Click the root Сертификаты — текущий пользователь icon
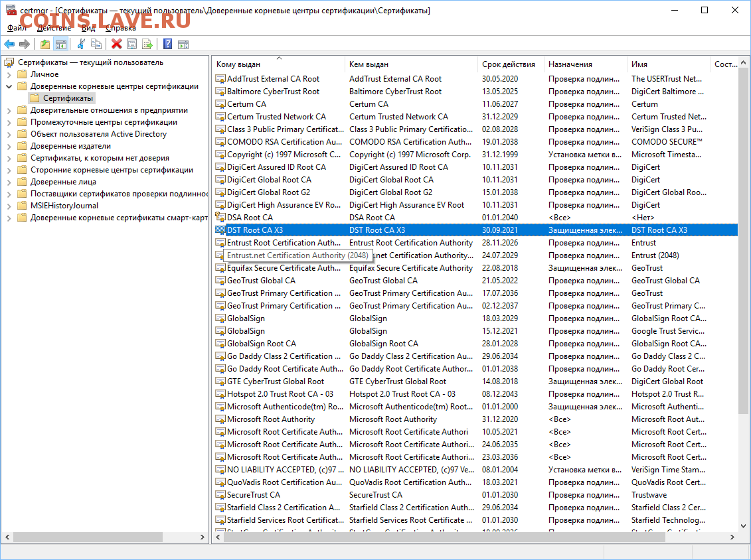Image resolution: width=751 pixels, height=560 pixels. 9,62
